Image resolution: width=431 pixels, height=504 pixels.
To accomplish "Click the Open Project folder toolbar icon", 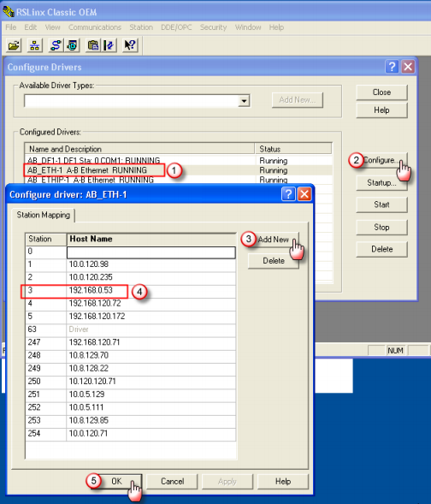I will coord(14,45).
